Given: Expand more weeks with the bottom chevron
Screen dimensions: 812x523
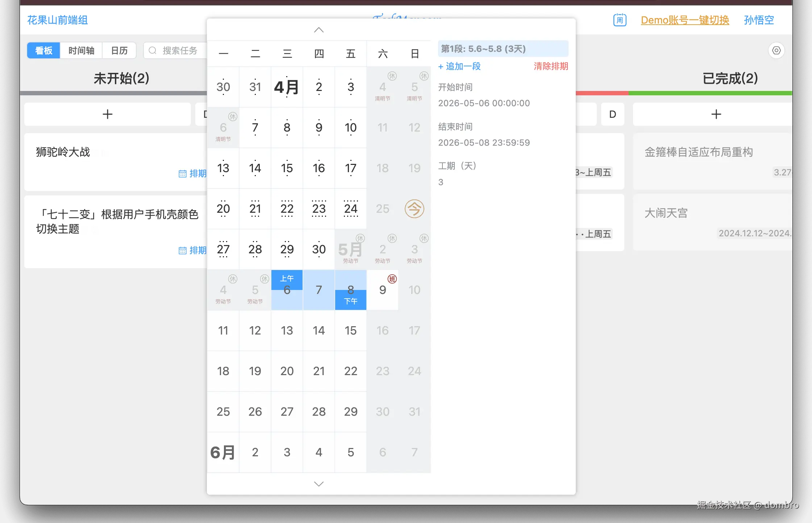Looking at the screenshot, I should tap(318, 483).
